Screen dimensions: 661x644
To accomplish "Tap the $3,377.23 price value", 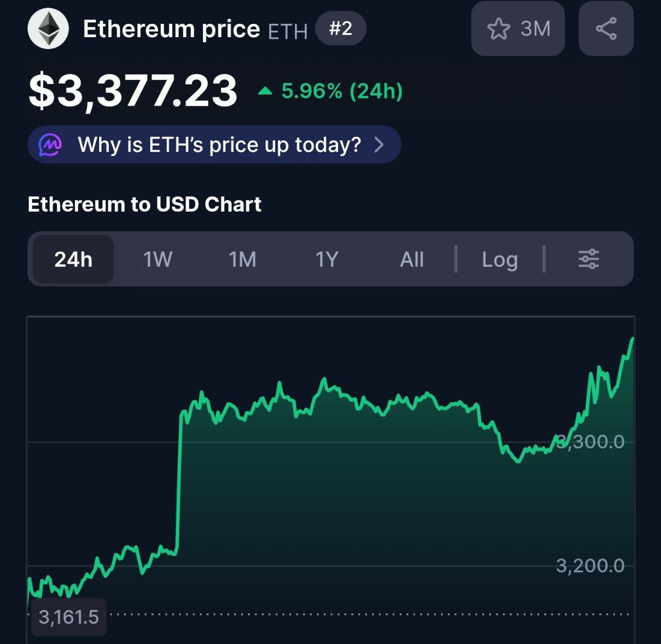I will point(133,91).
